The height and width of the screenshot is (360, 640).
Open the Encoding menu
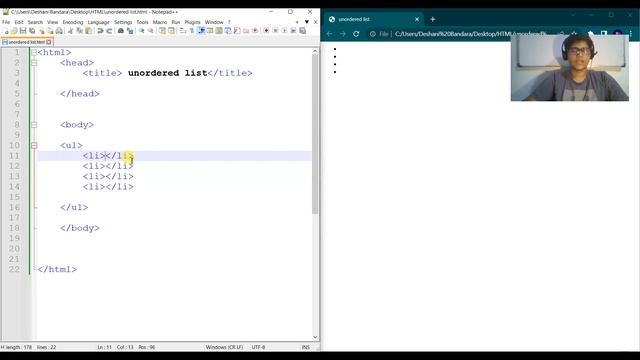[73, 22]
